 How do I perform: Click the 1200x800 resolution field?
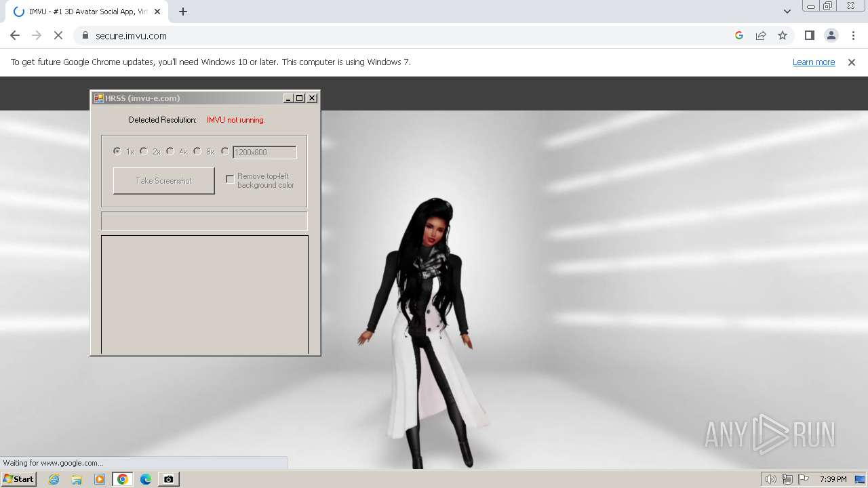(264, 152)
